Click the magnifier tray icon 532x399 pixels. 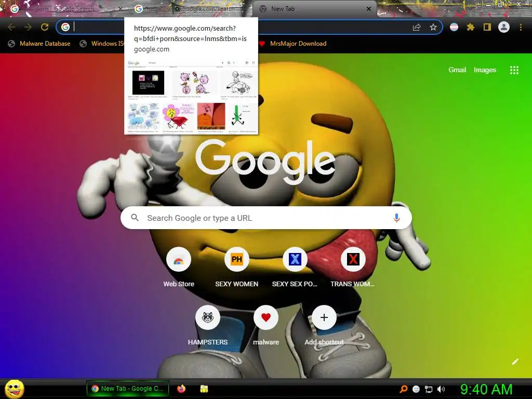tap(403, 389)
